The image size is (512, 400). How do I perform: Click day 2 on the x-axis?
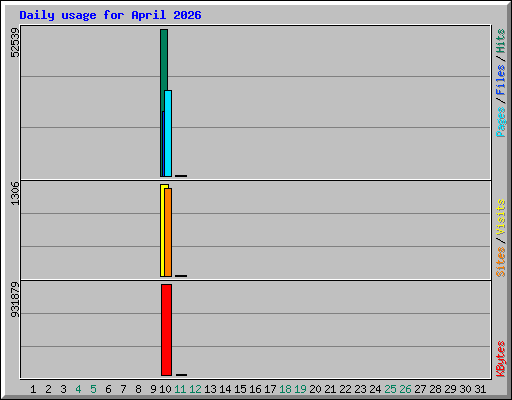coord(48,389)
